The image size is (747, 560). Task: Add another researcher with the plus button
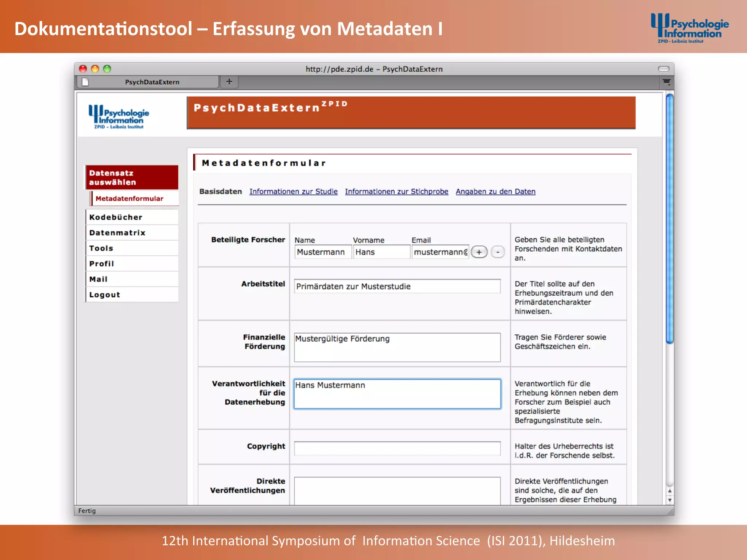pyautogui.click(x=479, y=252)
